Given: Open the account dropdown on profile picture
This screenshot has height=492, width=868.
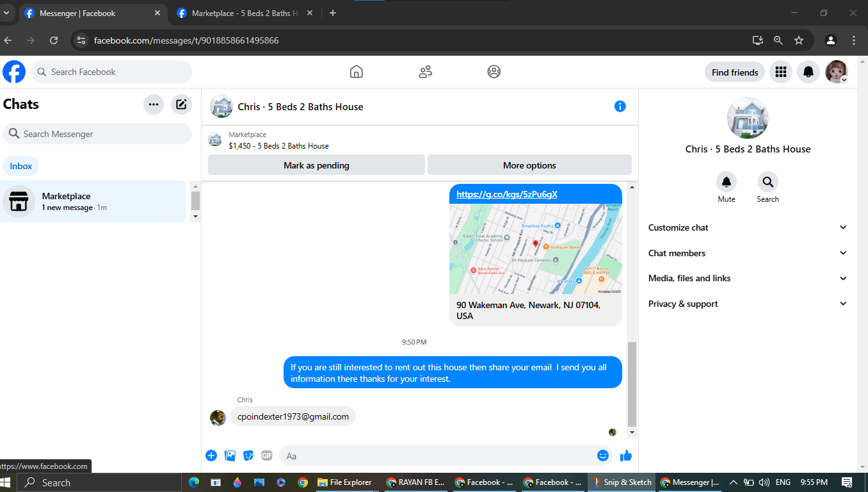Looking at the screenshot, I should point(836,72).
